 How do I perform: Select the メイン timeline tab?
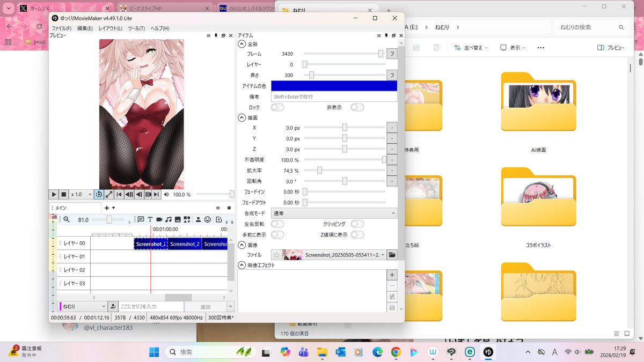(75, 208)
